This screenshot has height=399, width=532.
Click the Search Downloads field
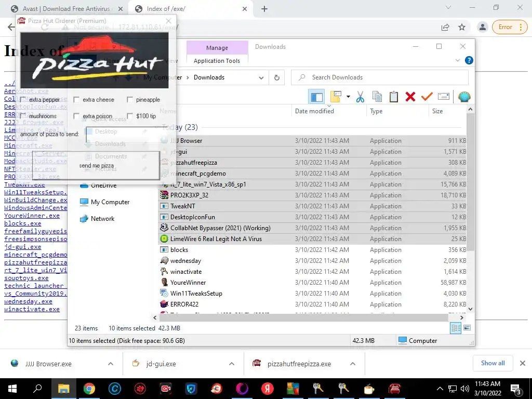point(380,77)
